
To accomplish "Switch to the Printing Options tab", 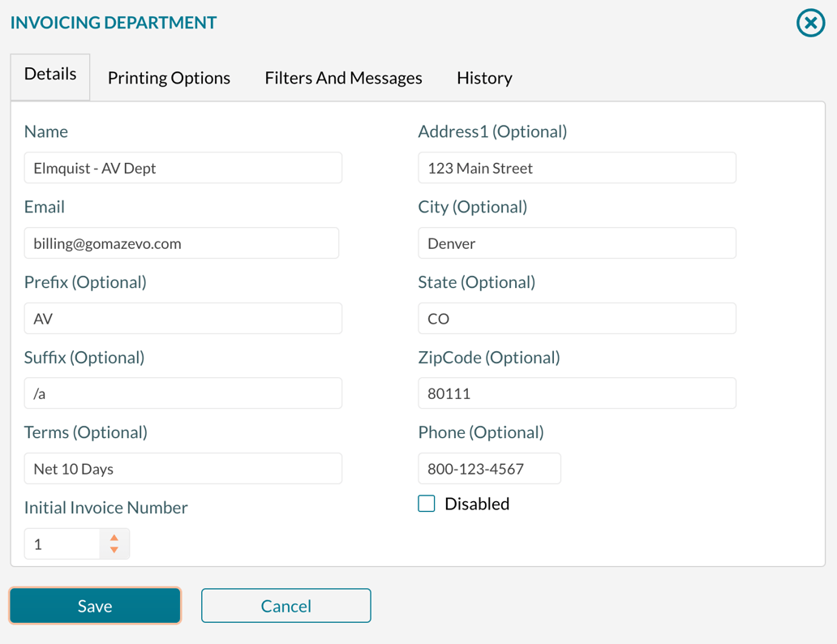I will tap(168, 77).
